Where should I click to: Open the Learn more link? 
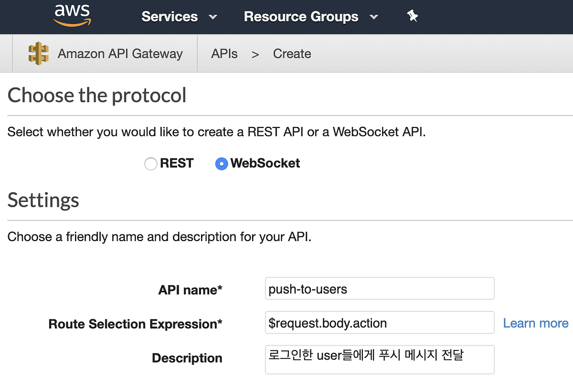tap(535, 323)
